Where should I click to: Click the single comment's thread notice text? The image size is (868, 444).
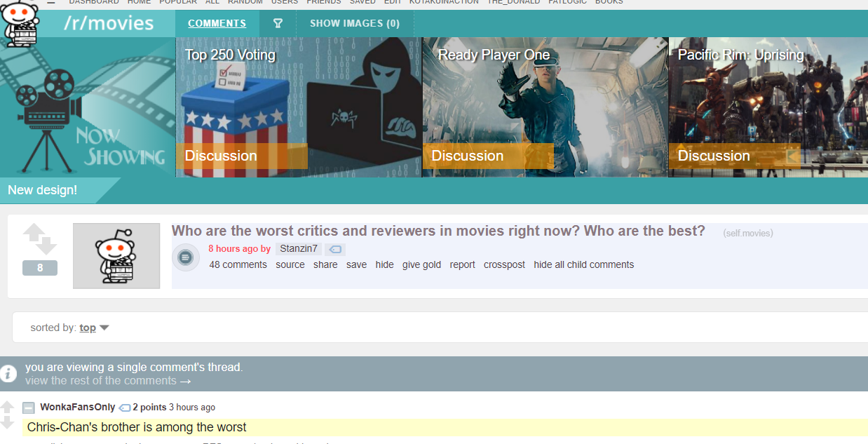[x=134, y=367]
